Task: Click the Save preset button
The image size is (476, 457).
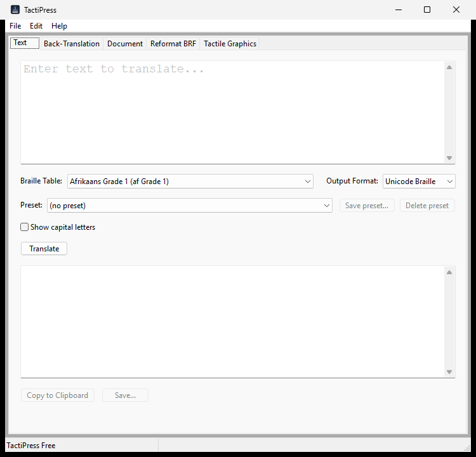Action: [x=367, y=206]
